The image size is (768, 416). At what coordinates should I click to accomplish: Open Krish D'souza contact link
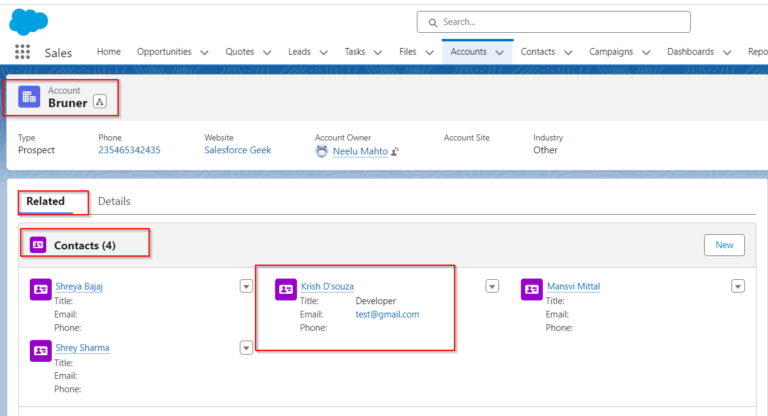[x=327, y=286]
